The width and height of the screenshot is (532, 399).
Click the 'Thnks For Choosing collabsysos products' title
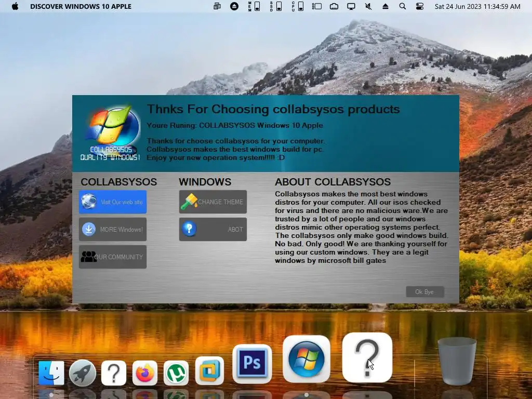click(273, 109)
